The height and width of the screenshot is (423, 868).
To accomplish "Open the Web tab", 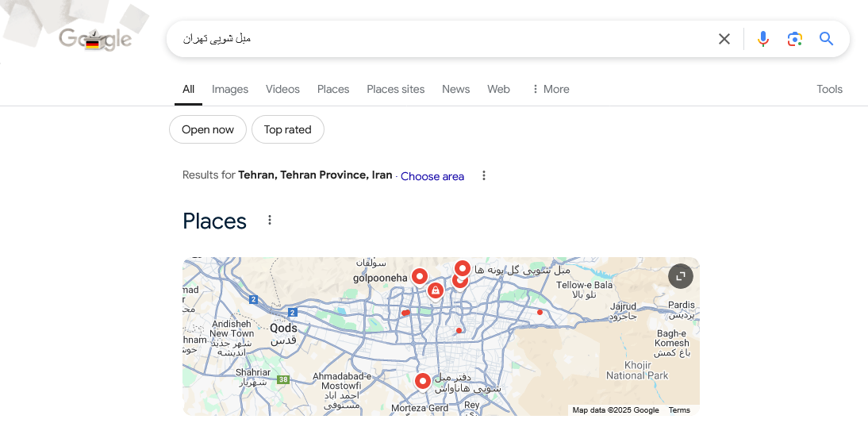I will (498, 89).
